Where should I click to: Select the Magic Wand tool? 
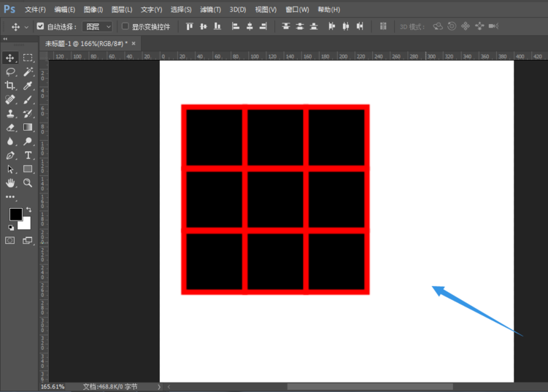pos(28,72)
